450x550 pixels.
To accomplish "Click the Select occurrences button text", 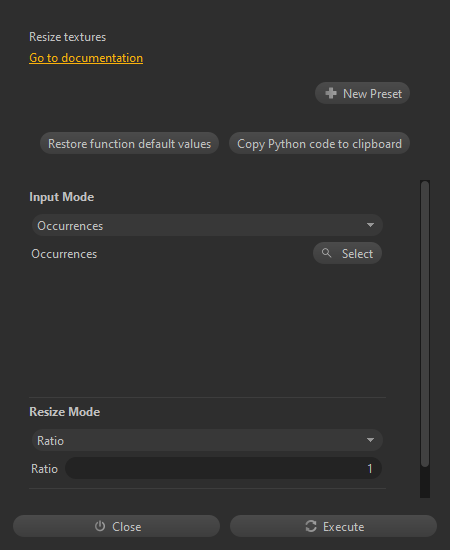I will pos(357,254).
